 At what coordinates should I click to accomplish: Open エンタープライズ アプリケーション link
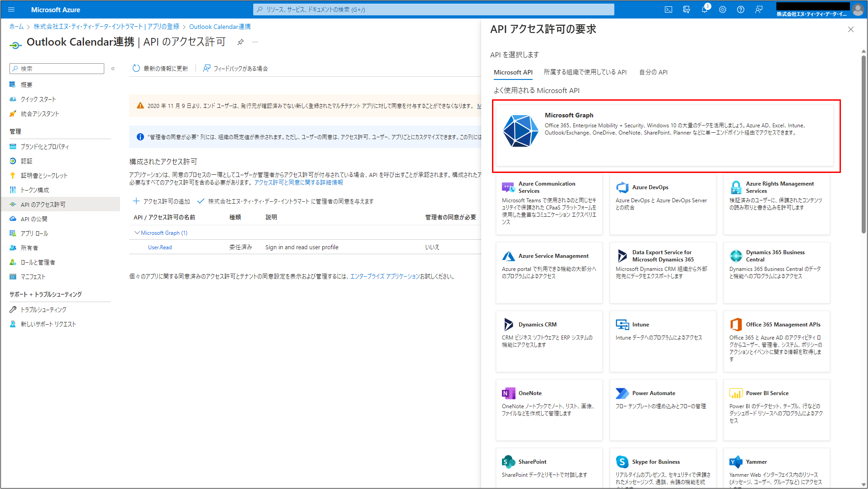[x=385, y=276]
